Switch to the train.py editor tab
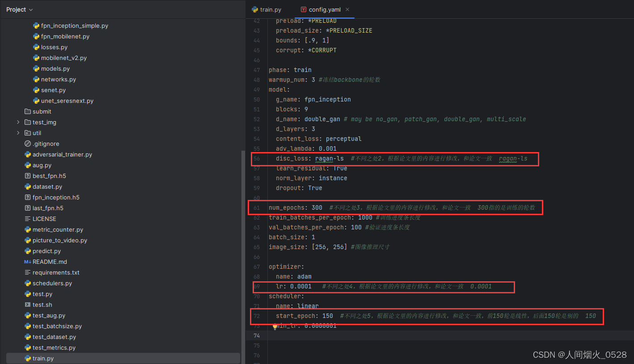Screen dimensions: 634x364 (266, 9)
